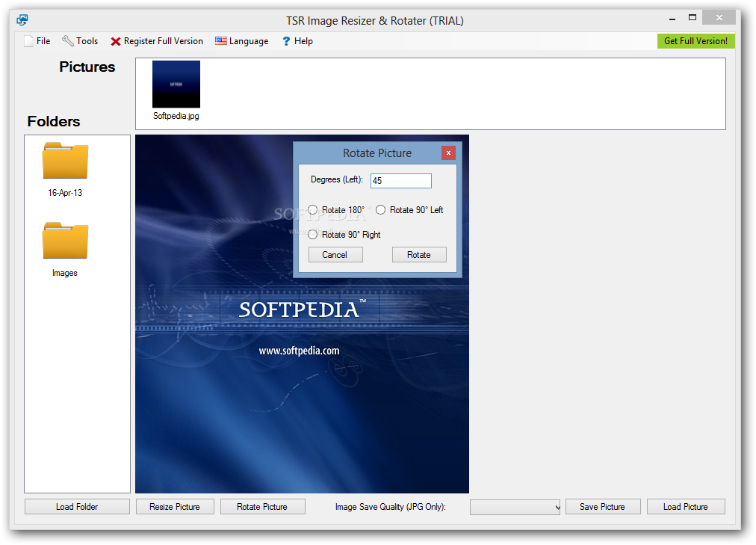Click the Get Full Version! button
This screenshot has width=756, height=545.
(695, 41)
